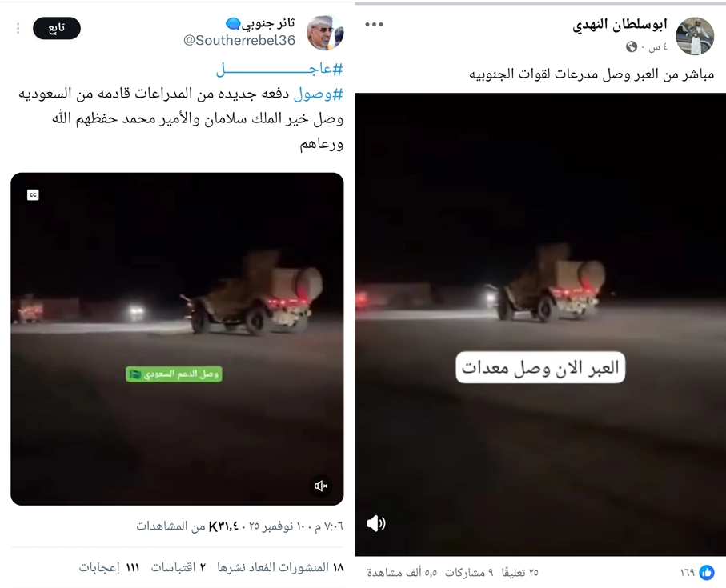Screen dimensions: 726x588
Task: Click the blue like thumb icon
Action: click(706, 572)
